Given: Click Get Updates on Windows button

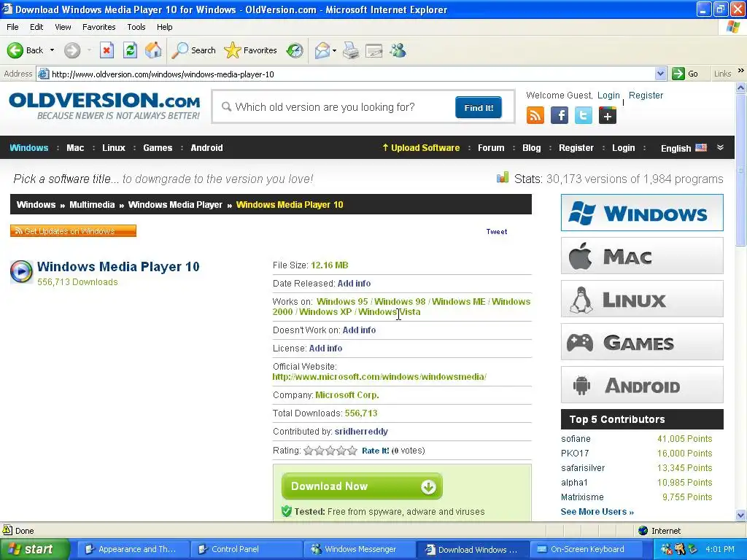Looking at the screenshot, I should point(74,231).
